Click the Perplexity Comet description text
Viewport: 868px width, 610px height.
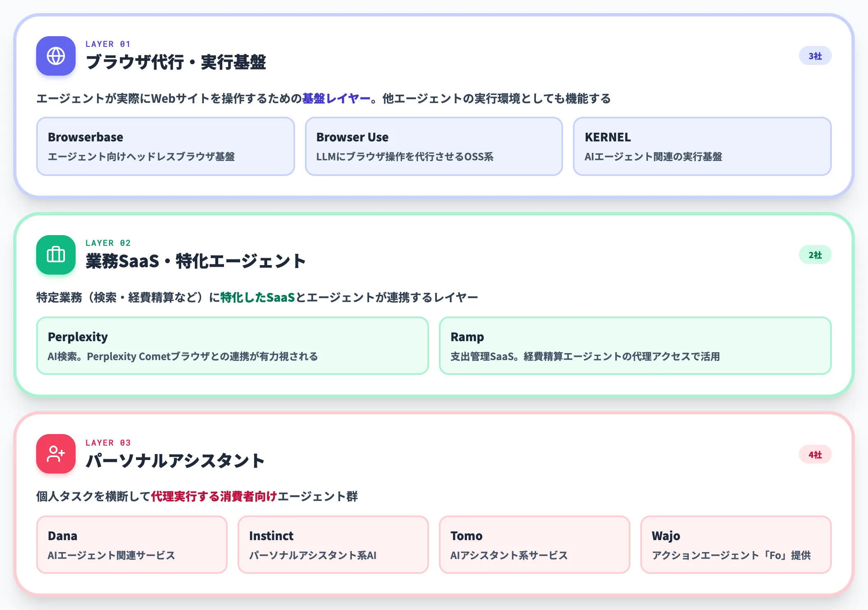click(x=183, y=356)
